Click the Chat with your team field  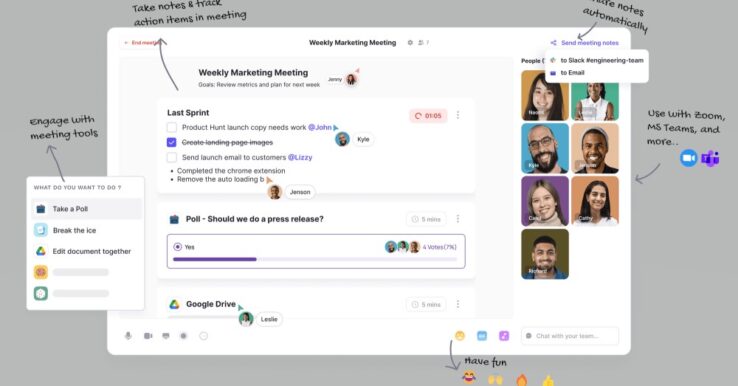570,336
